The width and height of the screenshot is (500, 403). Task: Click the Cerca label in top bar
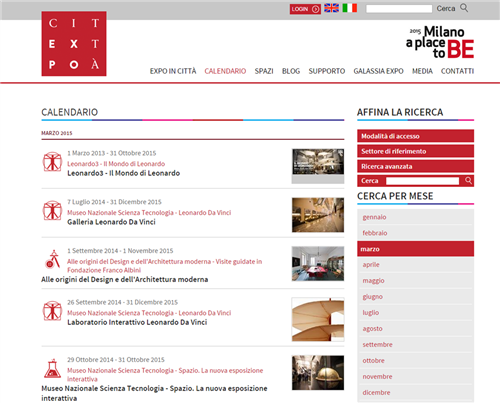(x=446, y=9)
